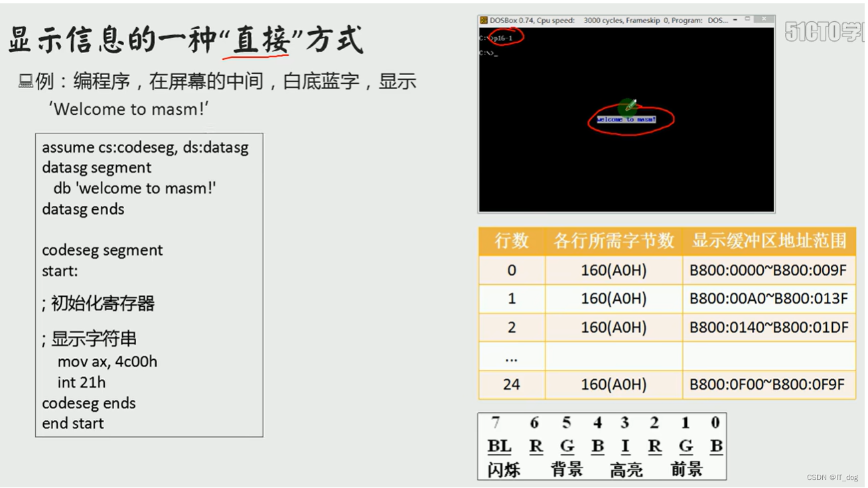Click row number 1 in the table
Viewport: 868px width, 488px height.
click(x=512, y=299)
